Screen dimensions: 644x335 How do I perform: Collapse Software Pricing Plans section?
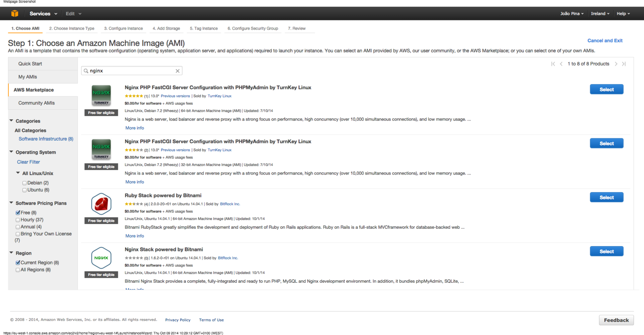11,203
